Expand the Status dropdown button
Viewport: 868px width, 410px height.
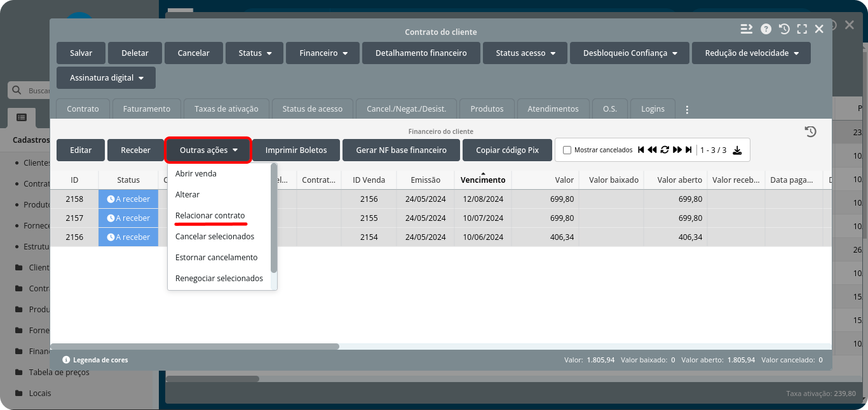click(x=255, y=53)
